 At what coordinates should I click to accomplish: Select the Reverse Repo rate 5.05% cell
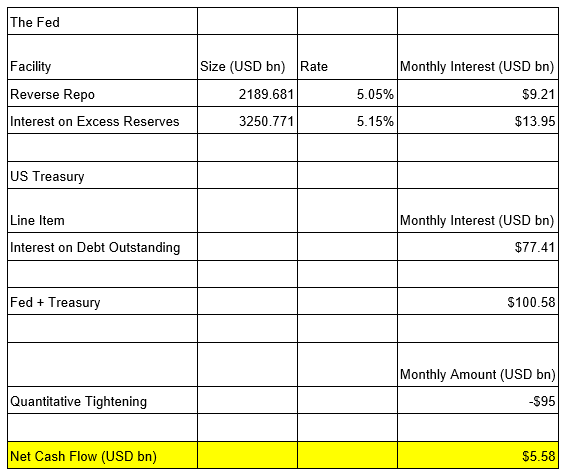click(347, 94)
